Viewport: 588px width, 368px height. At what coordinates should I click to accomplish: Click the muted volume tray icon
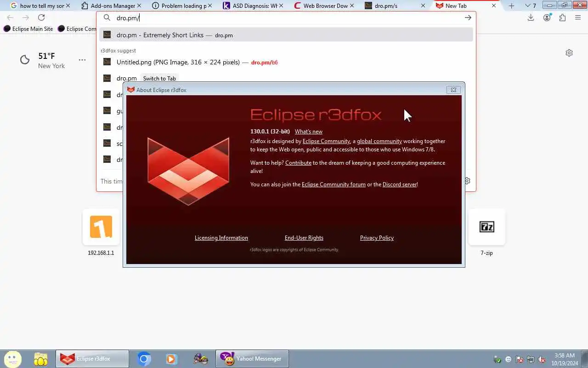pyautogui.click(x=542, y=359)
